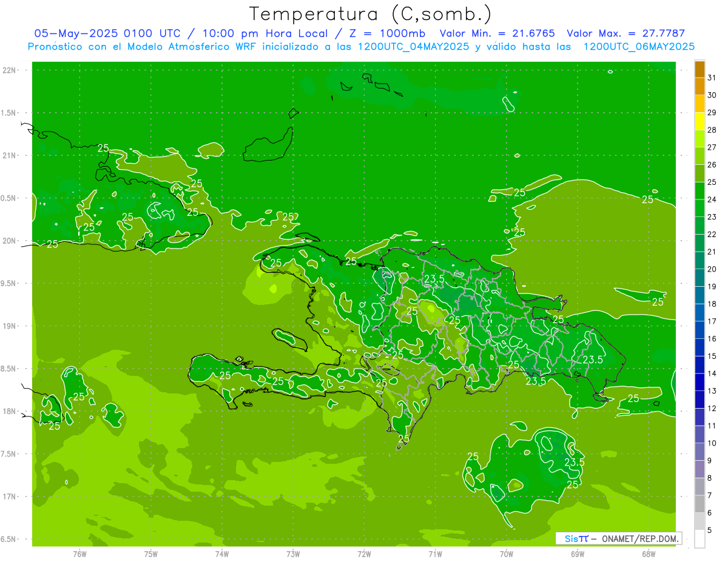This screenshot has height=562, width=728.
Task: Click the '22N' latitude axis label
Action: 9,70
